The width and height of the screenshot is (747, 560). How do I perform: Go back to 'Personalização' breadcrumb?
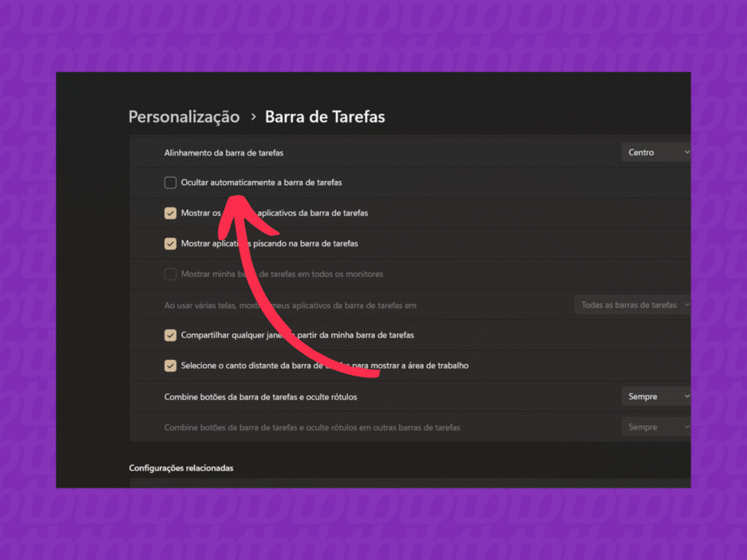pyautogui.click(x=184, y=117)
